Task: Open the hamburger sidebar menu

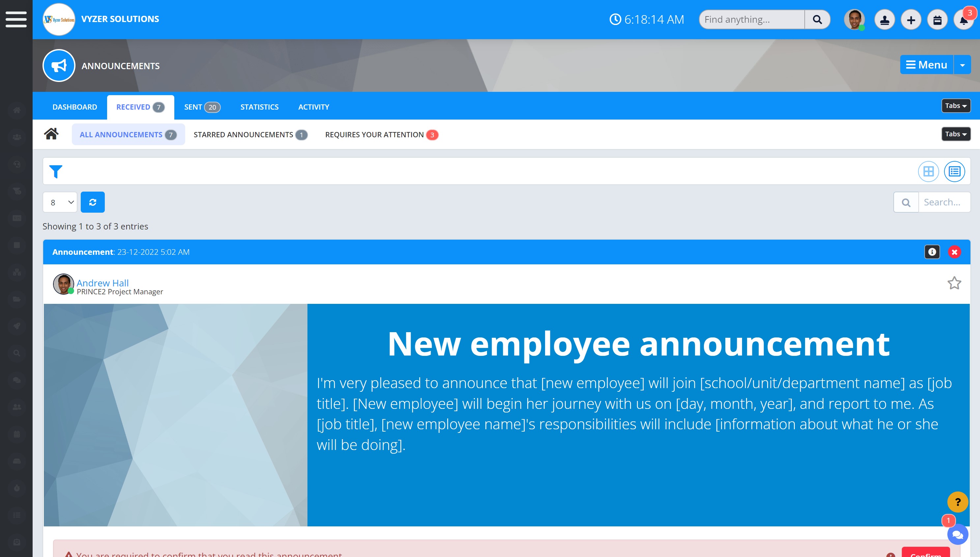Action: click(x=16, y=19)
